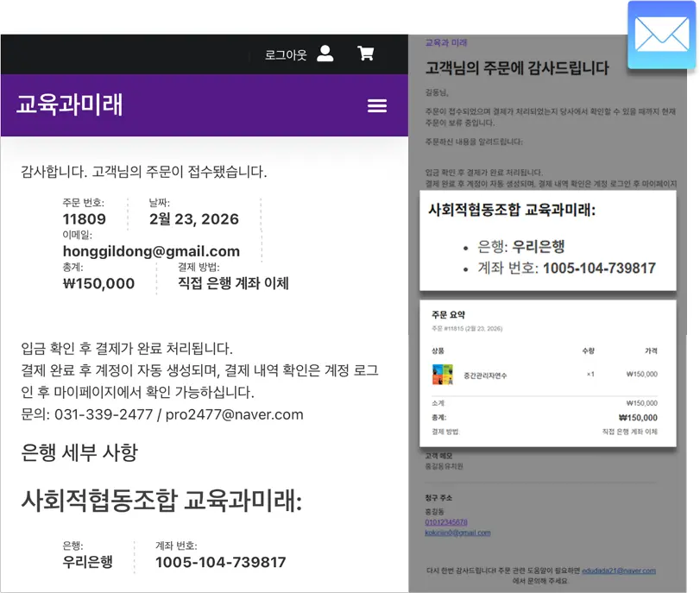700x593 pixels.
Task: Open the small 교육과 미래 link atop the email
Action: [446, 42]
